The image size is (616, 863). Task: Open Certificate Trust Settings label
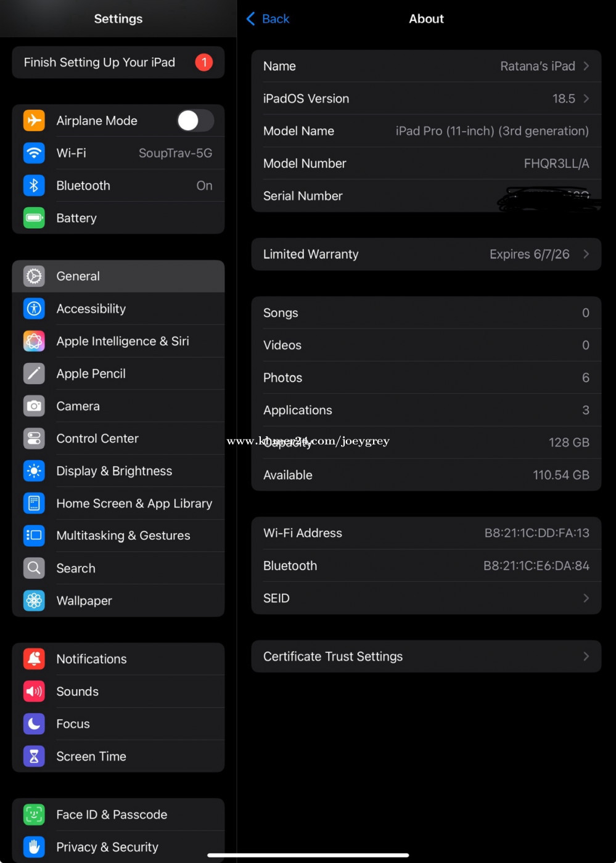point(333,656)
